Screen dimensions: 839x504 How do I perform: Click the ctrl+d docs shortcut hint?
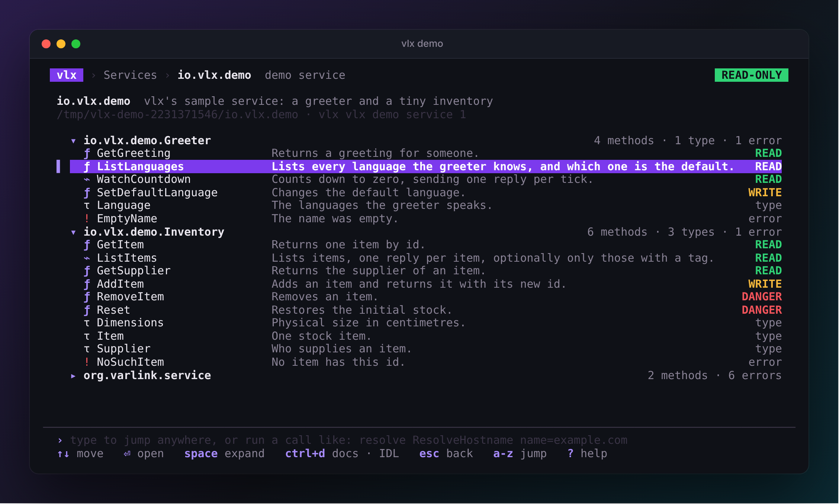coord(342,453)
